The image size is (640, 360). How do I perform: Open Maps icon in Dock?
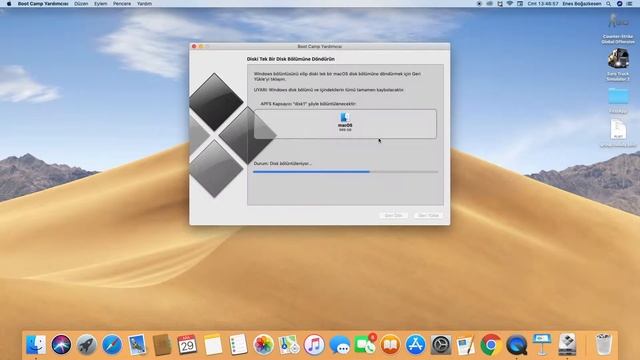click(289, 344)
